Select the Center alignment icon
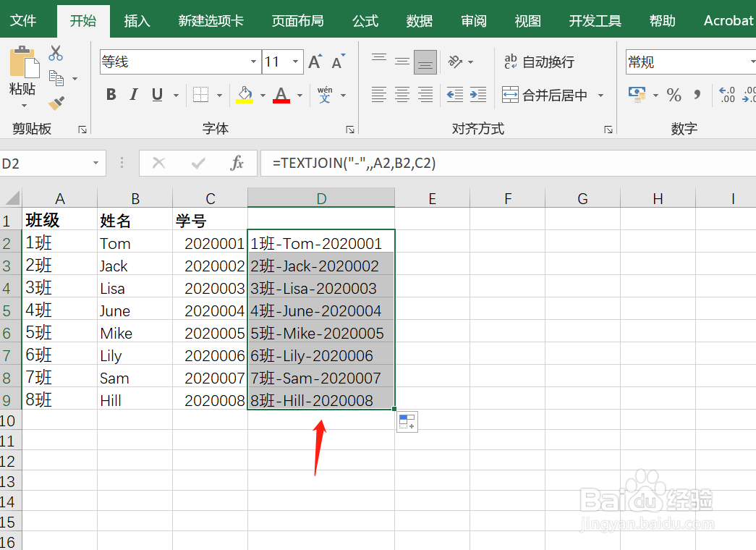This screenshot has width=756, height=550. (402, 95)
